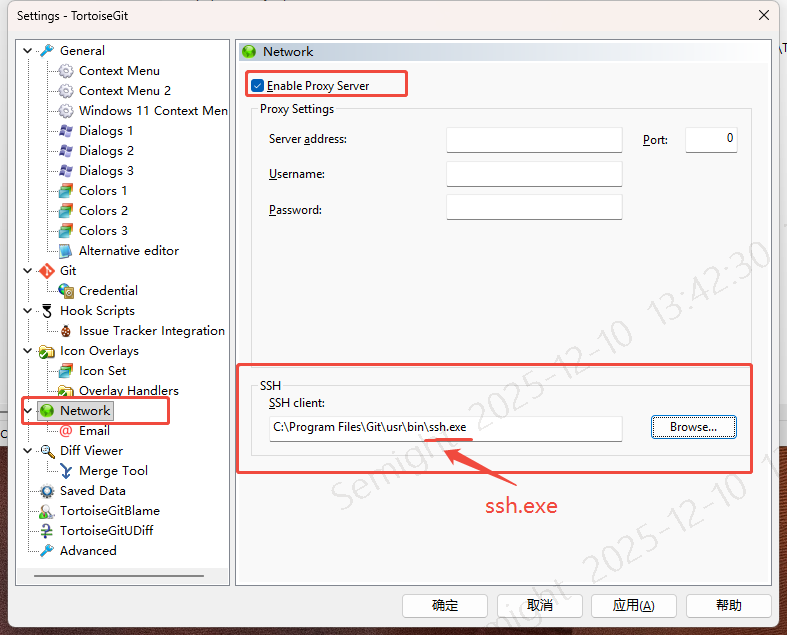Click the Context Menu 2 gear icon

(x=66, y=91)
